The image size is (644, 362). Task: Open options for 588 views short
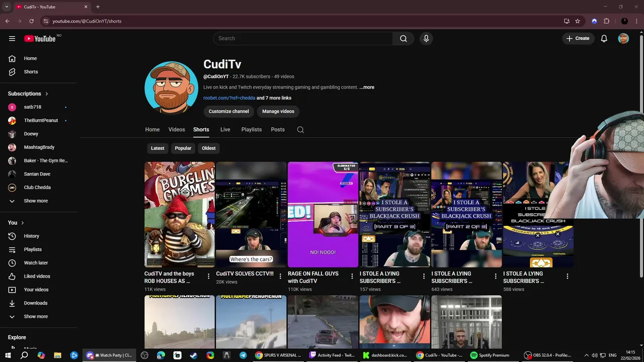coord(567,276)
